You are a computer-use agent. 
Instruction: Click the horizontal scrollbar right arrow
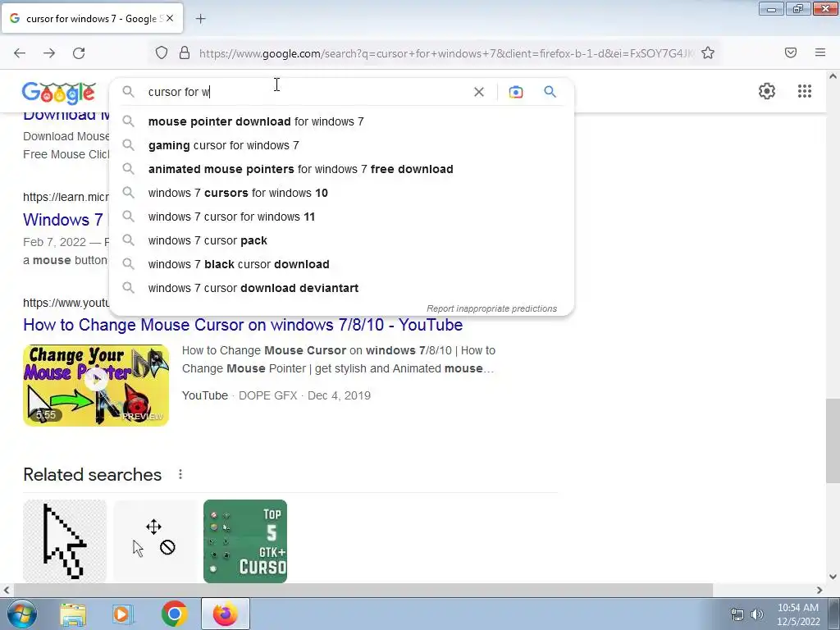[x=819, y=590]
